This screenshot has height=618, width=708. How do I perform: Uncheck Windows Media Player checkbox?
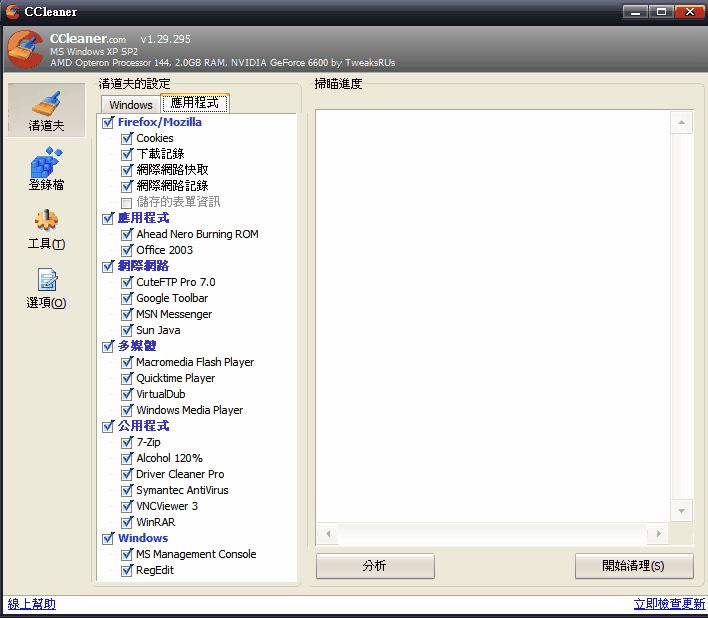[x=127, y=410]
